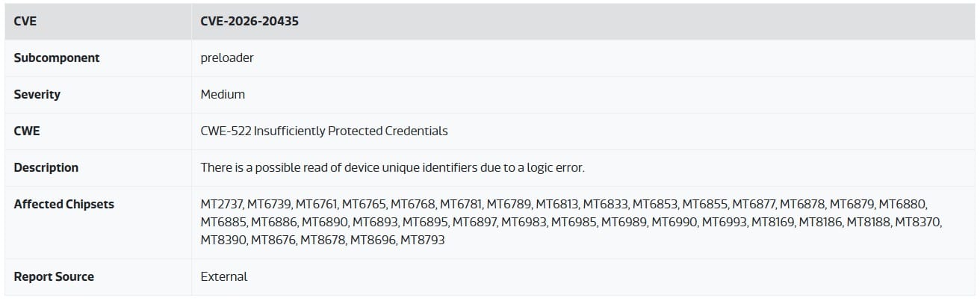
Task: Click the Subcomponent row label
Action: pos(57,58)
